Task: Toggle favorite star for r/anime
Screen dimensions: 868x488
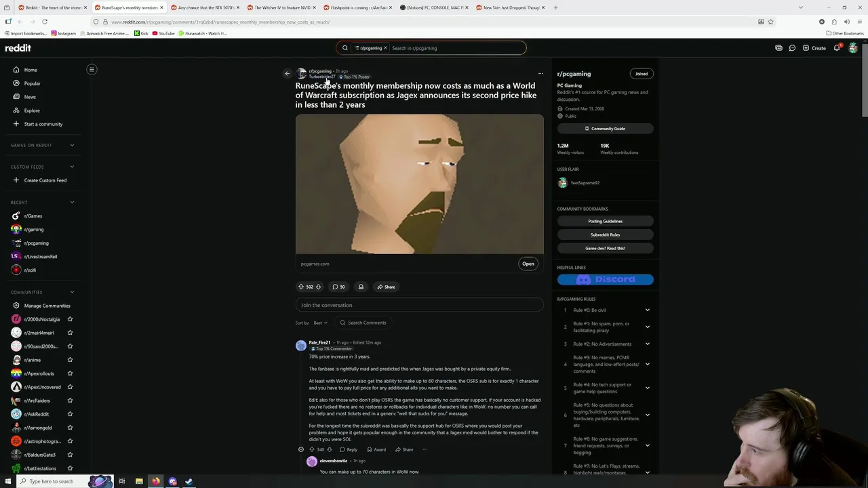Action: [70, 360]
